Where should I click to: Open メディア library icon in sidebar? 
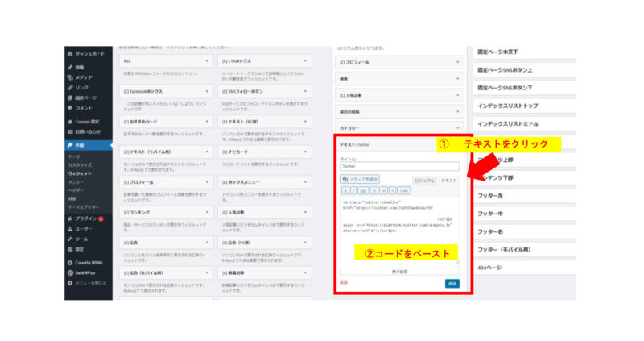(x=70, y=77)
